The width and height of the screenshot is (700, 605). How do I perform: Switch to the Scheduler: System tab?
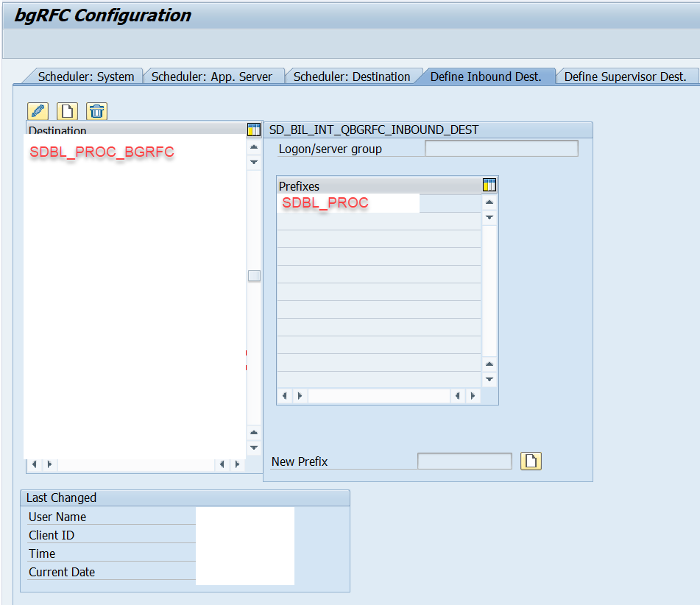pos(86,76)
